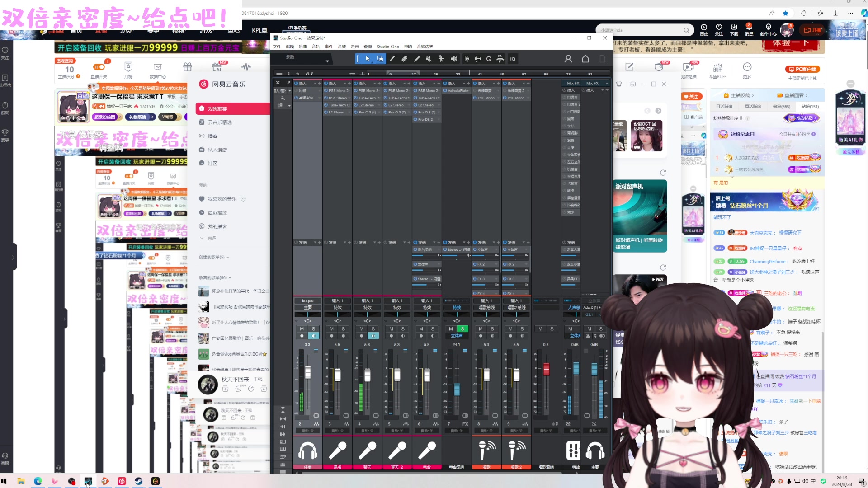Click the Q quantize icon in Studio One toolbar
The image size is (868, 488).
coord(489,59)
